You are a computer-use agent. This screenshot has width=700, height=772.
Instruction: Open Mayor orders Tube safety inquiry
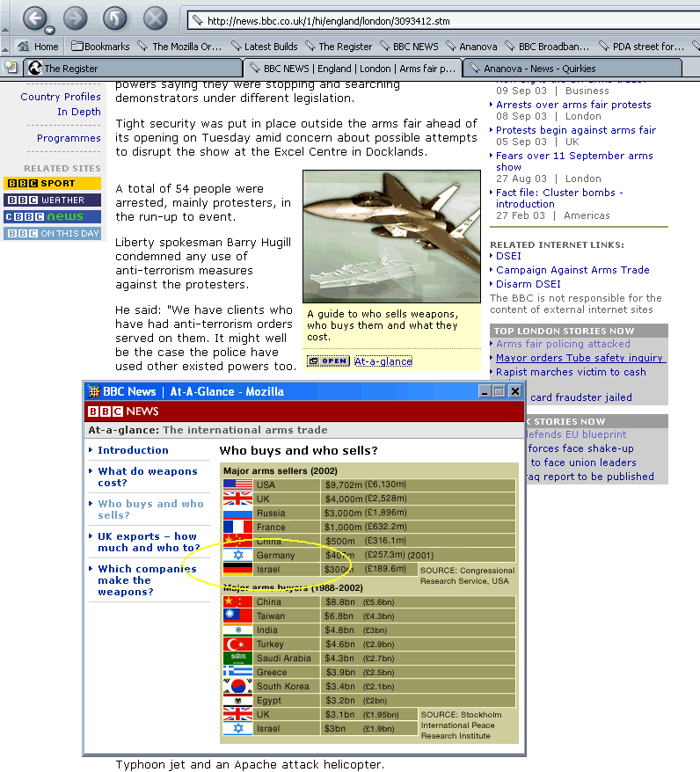[x=580, y=358]
